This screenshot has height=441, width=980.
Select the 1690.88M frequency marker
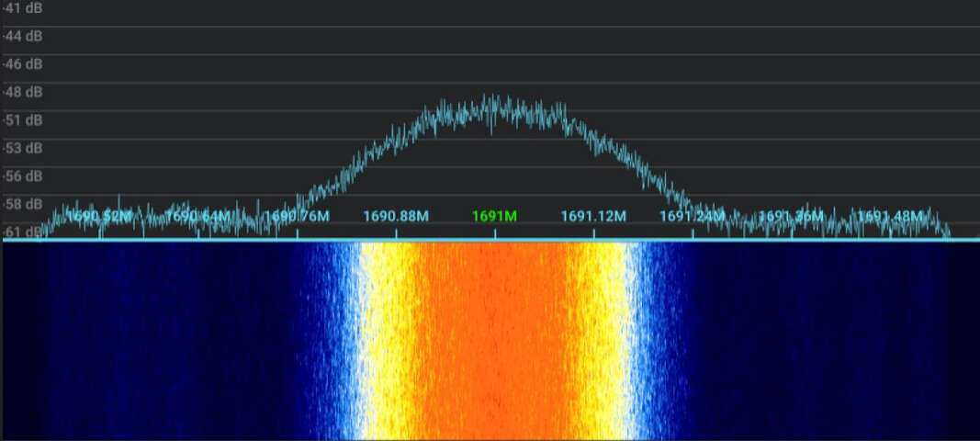396,217
